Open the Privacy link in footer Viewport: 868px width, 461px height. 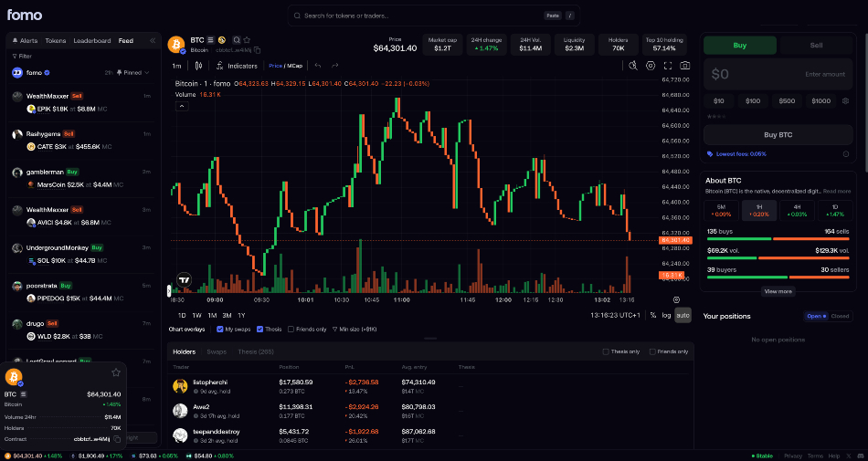(x=793, y=456)
